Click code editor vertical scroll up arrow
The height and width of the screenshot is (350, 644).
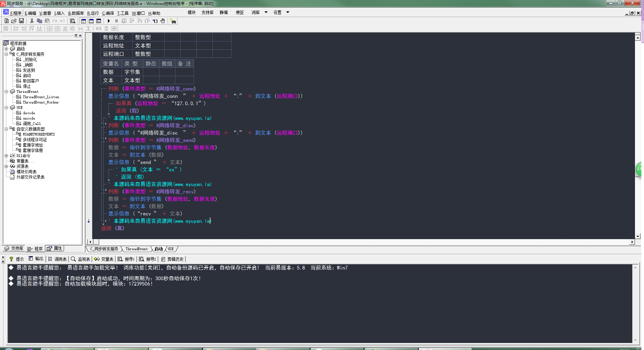point(638,38)
